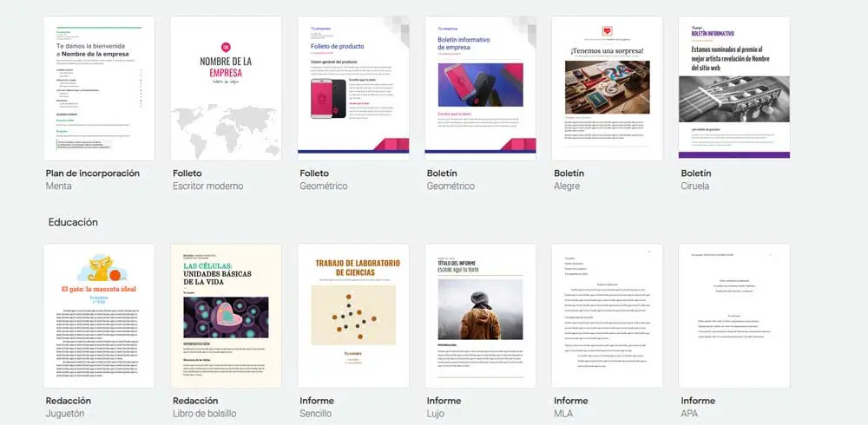Image resolution: width=868 pixels, height=425 pixels.
Task: Open the Boletín Geométrico template thumbnail
Action: [x=480, y=88]
